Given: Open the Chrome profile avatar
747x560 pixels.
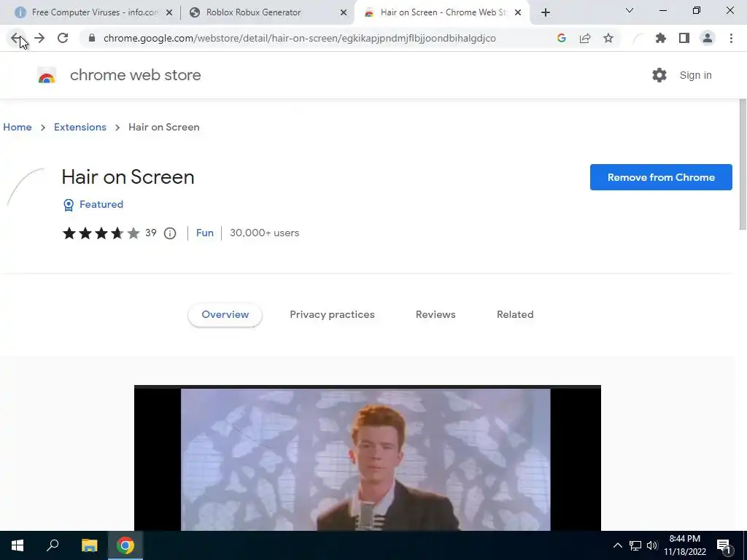Looking at the screenshot, I should tap(708, 38).
